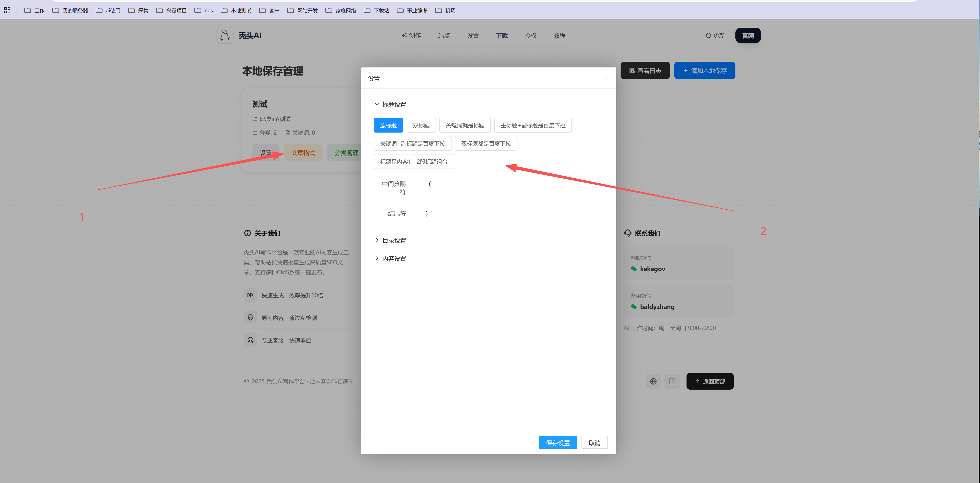The width and height of the screenshot is (980, 483).
Task: Click the 秃头AI logo icon
Action: (x=225, y=35)
